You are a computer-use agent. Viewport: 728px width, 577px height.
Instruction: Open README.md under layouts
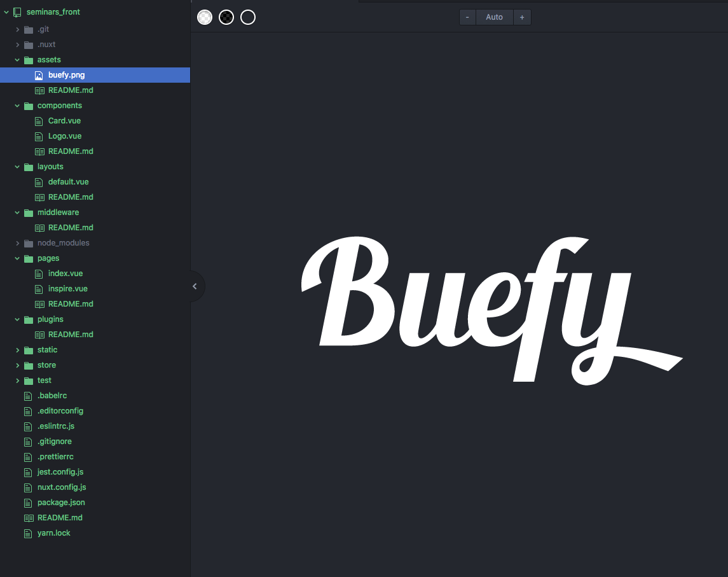71,197
